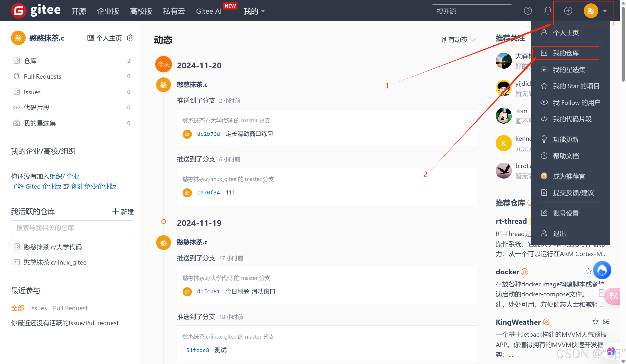Open the 开源 top navigation item
The image size is (626, 364).
[79, 11]
